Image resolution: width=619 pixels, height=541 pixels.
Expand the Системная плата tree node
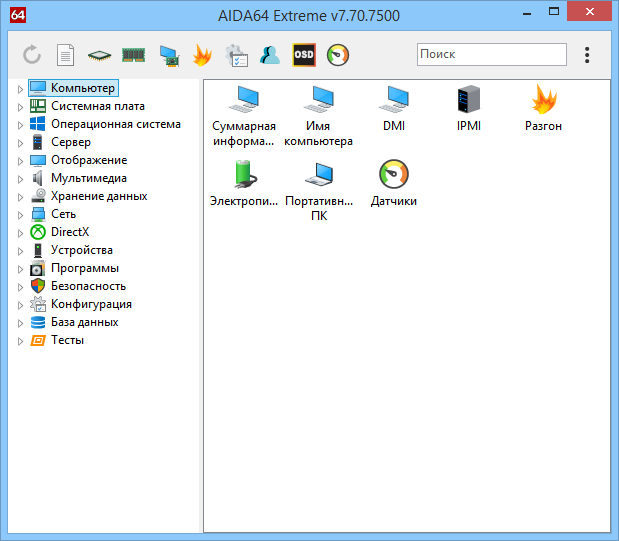click(x=20, y=107)
